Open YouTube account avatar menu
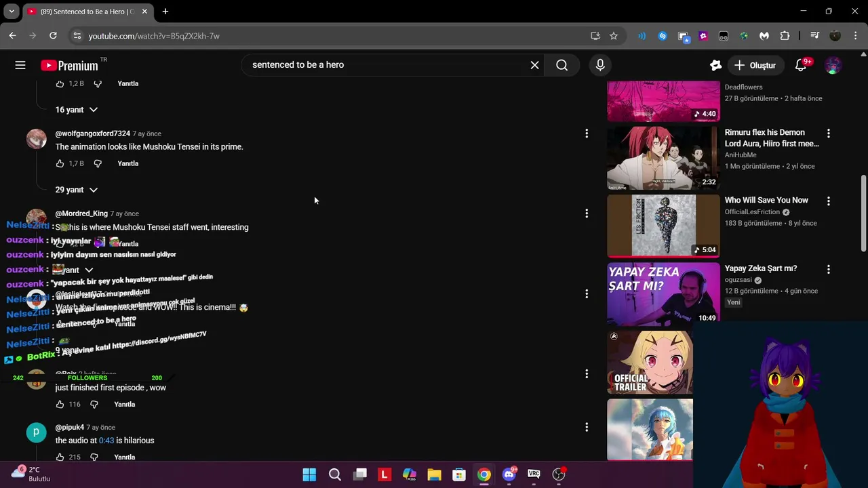868x488 pixels. (x=833, y=65)
